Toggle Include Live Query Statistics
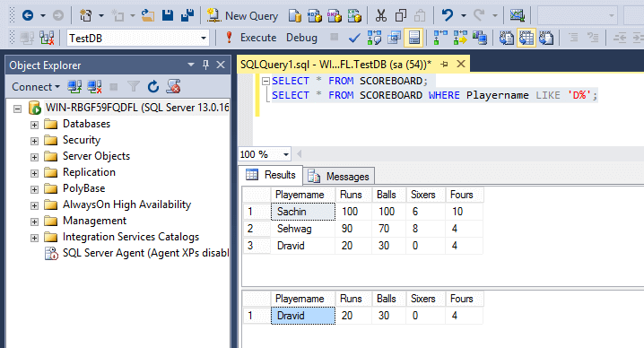644x348 pixels. 460,39
